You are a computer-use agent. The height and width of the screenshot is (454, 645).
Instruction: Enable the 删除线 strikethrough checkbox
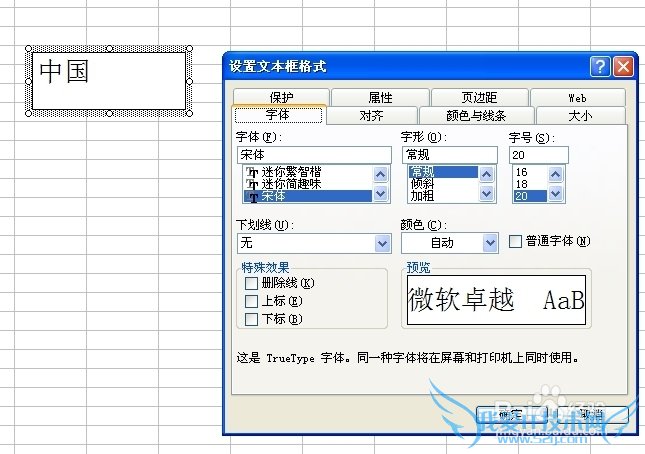251,283
